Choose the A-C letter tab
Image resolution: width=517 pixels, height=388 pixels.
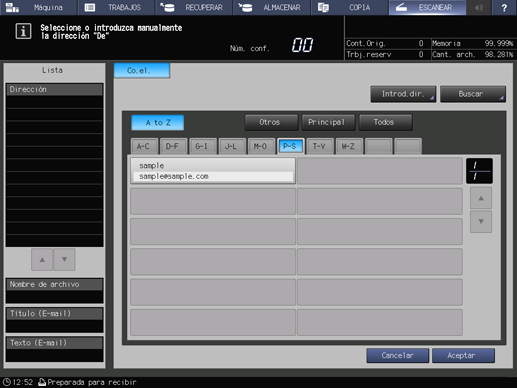pyautogui.click(x=144, y=146)
